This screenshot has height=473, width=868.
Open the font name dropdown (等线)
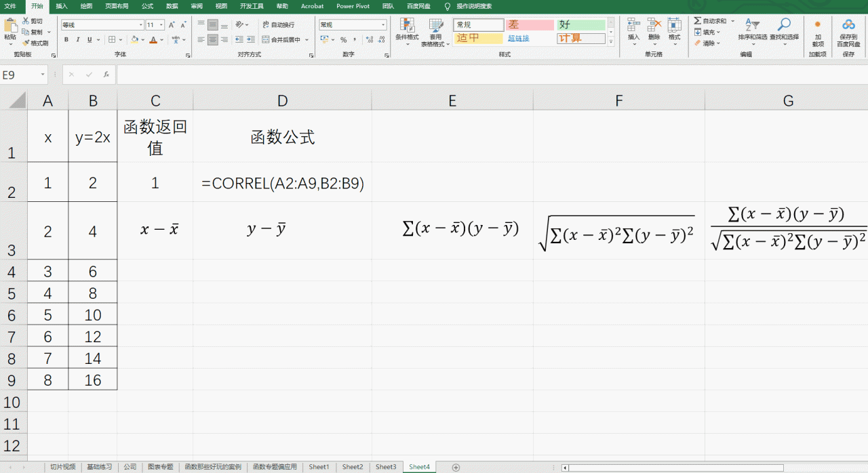tap(141, 24)
